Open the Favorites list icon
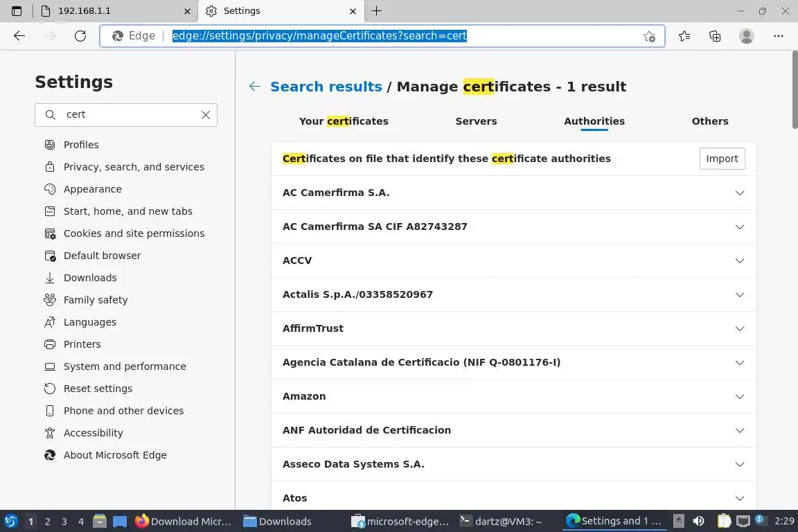This screenshot has width=798, height=532. (x=684, y=35)
